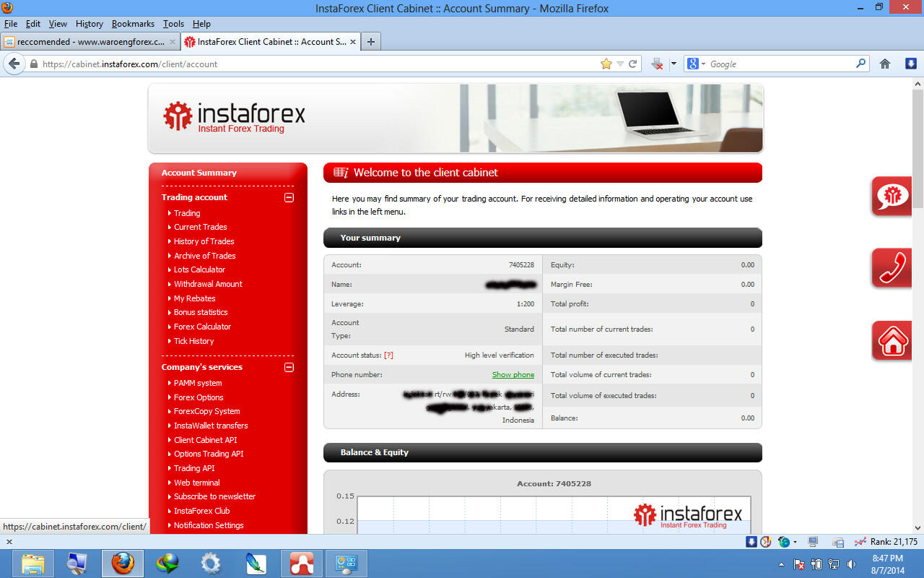Open the Google search engine selector
This screenshot has width=924, height=578.
696,64
